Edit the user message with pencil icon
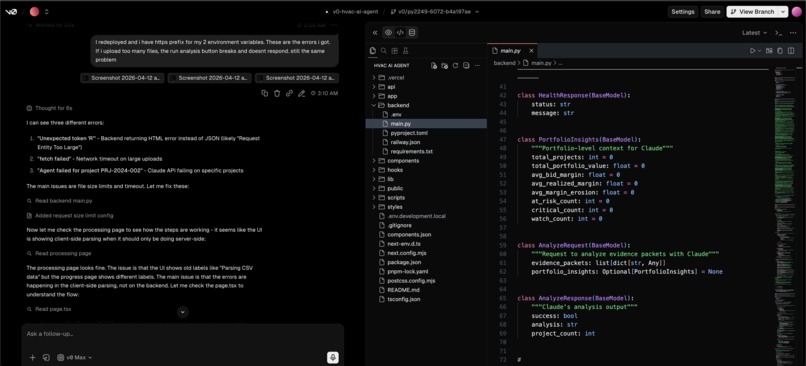 [302, 93]
